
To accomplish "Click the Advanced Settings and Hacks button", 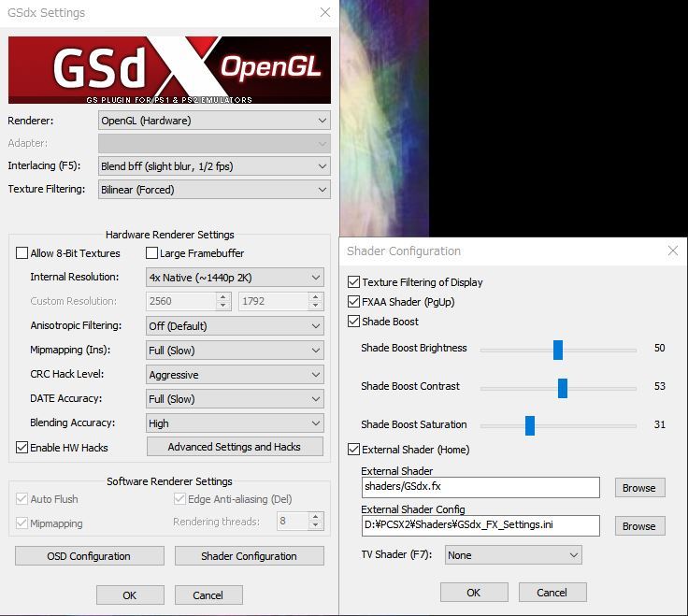I will point(235,447).
